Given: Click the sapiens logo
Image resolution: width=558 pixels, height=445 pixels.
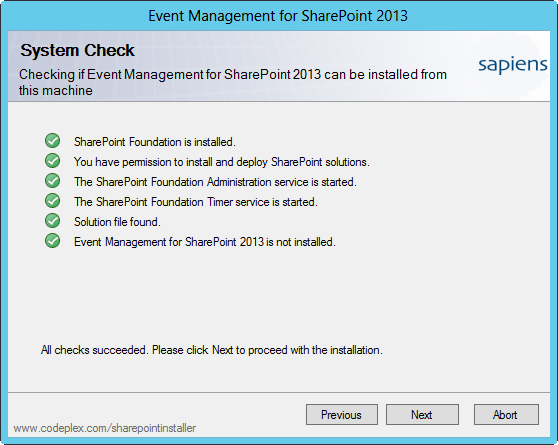Looking at the screenshot, I should [x=512, y=65].
